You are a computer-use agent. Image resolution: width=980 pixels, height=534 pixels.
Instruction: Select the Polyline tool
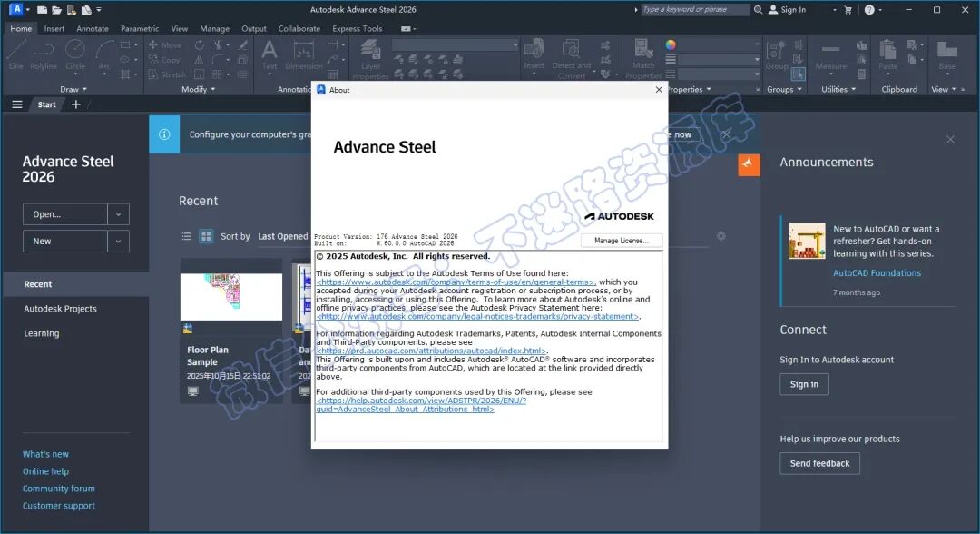[44, 54]
